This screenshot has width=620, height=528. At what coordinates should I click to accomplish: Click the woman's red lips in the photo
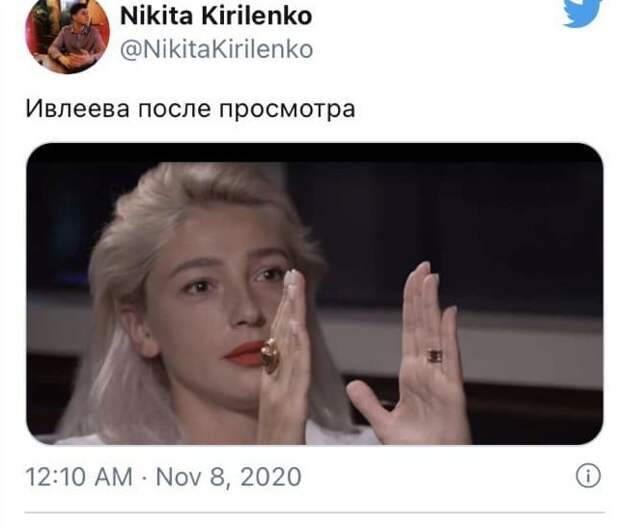point(244,353)
